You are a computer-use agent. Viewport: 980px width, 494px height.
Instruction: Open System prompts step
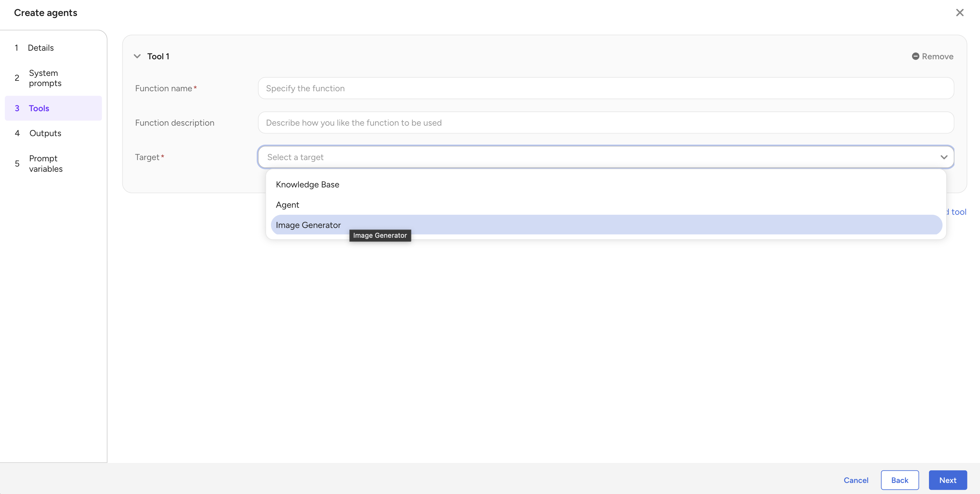(x=45, y=78)
